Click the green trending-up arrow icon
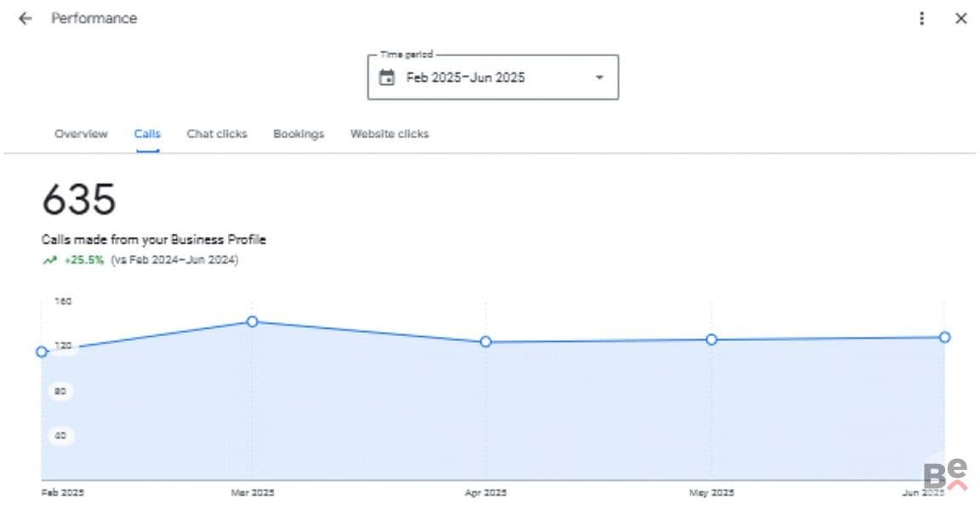Image resolution: width=980 pixels, height=510 pixels. point(50,260)
